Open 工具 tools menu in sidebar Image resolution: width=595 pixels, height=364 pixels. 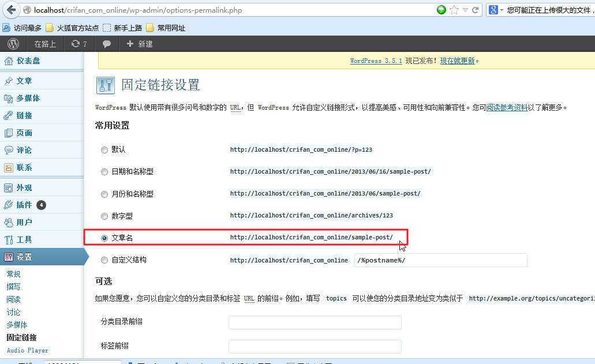point(42,239)
